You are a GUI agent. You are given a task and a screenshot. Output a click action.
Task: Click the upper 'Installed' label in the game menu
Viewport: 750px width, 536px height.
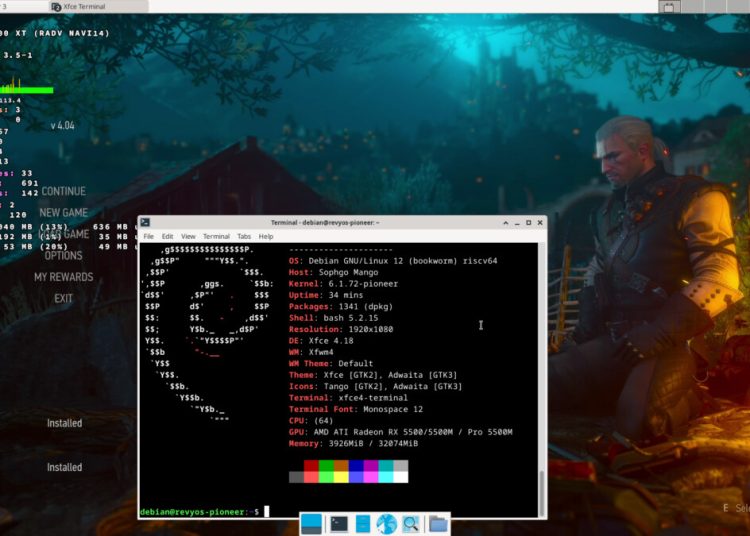tap(65, 424)
